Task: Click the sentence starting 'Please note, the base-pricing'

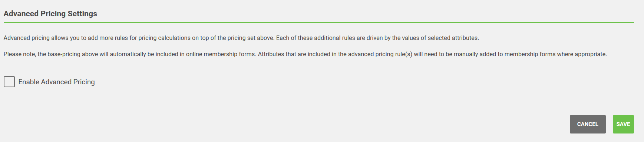Action: pyautogui.click(x=305, y=54)
